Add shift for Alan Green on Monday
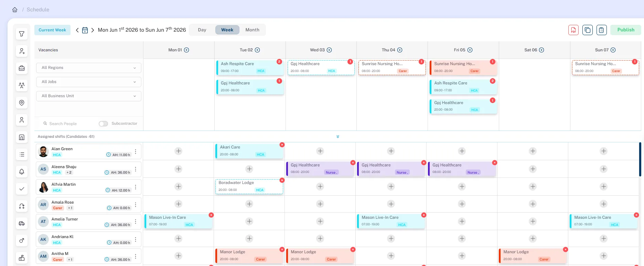644x266 pixels. pos(179,151)
